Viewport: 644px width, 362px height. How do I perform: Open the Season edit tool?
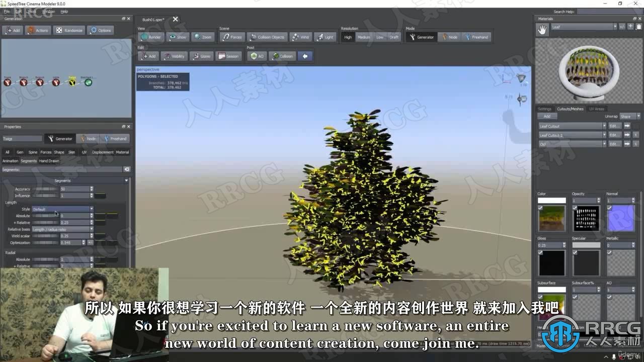pyautogui.click(x=228, y=56)
